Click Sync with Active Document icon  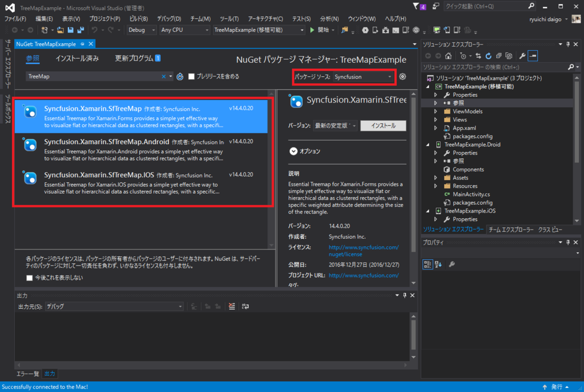click(x=478, y=56)
